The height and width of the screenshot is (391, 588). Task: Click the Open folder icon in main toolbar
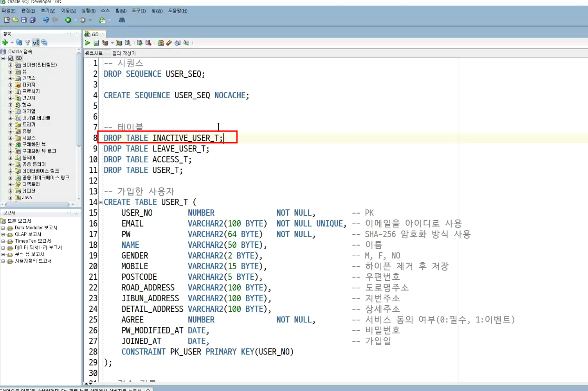(16, 20)
